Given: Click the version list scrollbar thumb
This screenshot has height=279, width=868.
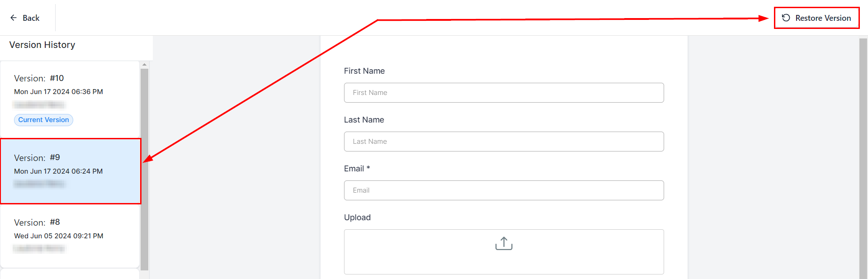Looking at the screenshot, I should (x=144, y=170).
